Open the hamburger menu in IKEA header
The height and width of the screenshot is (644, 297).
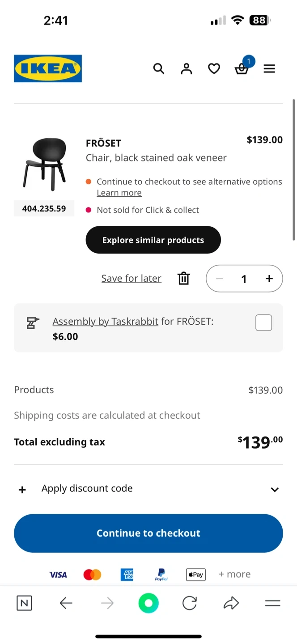click(269, 68)
